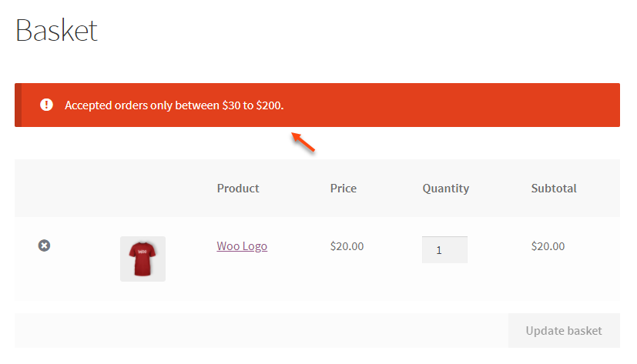Select the Quantity column header
The width and height of the screenshot is (637, 364).
(x=446, y=189)
